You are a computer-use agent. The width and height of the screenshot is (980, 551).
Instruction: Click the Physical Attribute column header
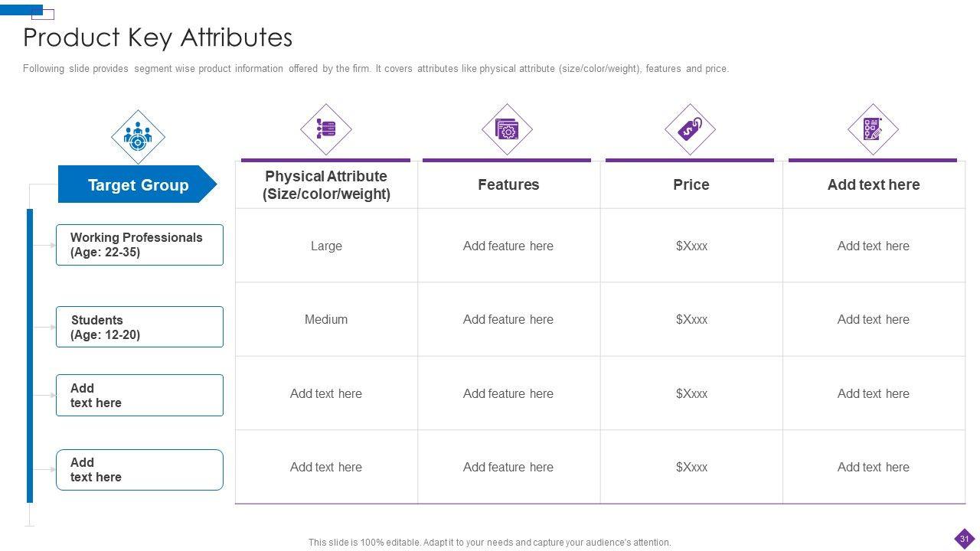pos(326,185)
